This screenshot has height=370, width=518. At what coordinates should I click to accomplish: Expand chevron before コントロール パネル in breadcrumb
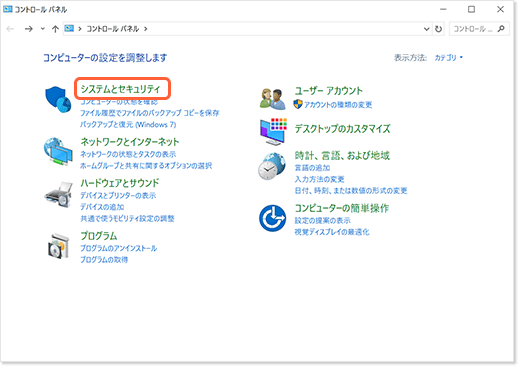click(x=80, y=29)
